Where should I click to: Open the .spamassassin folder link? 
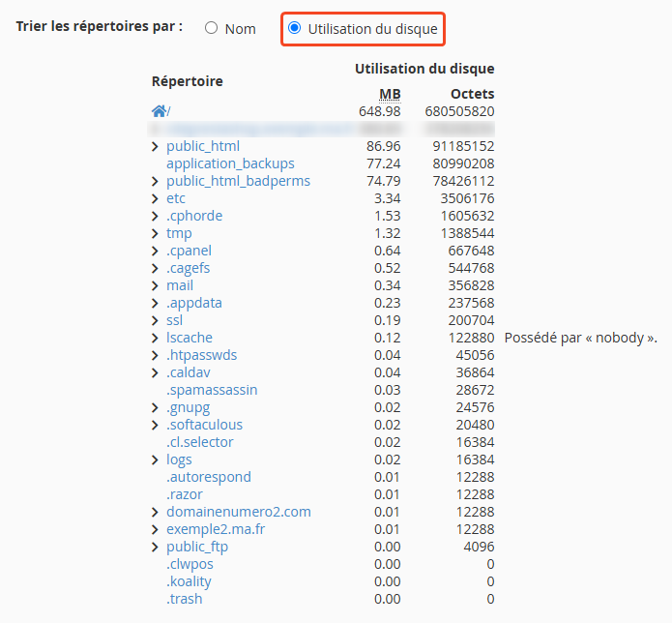pyautogui.click(x=212, y=390)
